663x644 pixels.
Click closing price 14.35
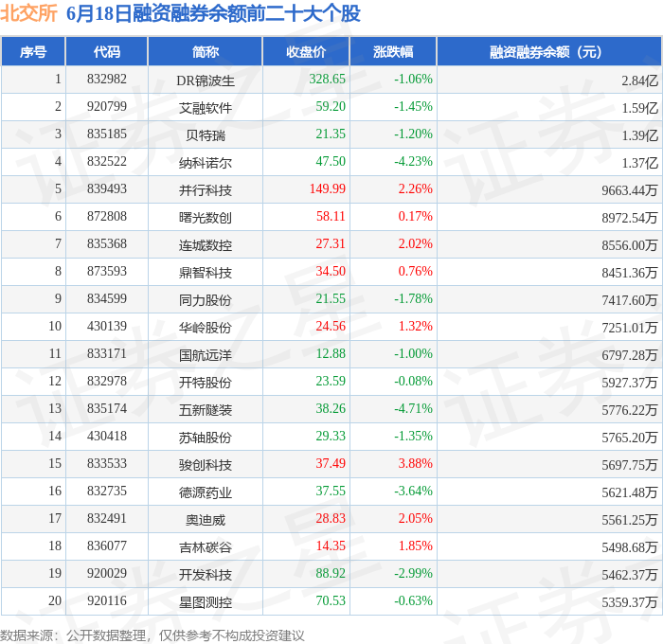click(x=331, y=546)
